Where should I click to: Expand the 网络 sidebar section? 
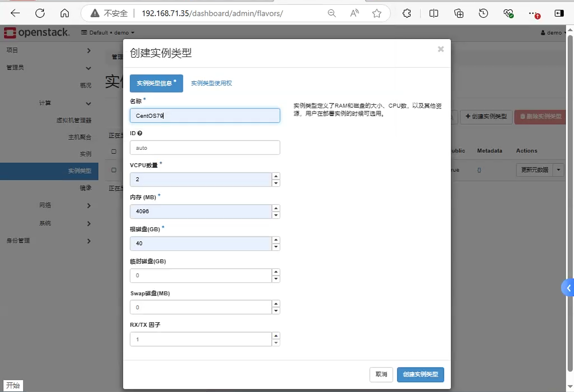[49, 205]
